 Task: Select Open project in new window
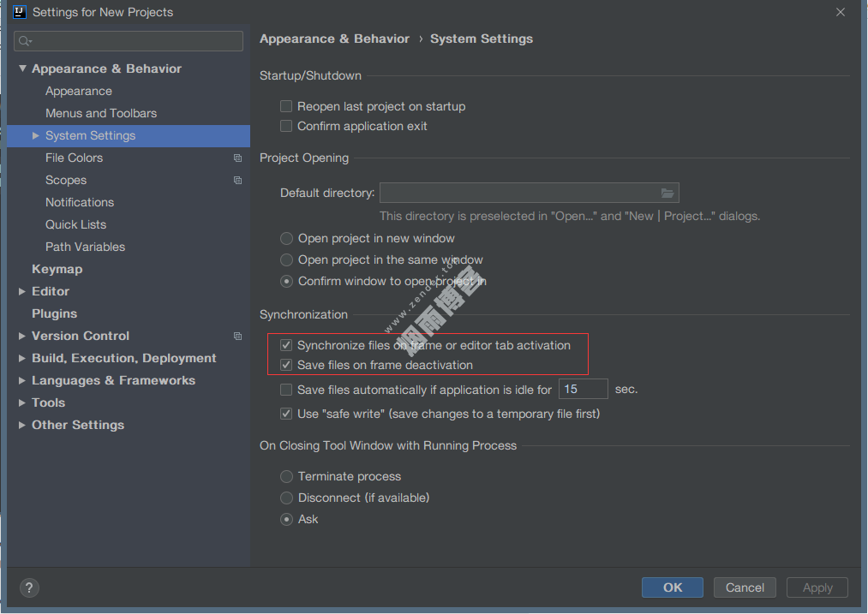287,239
